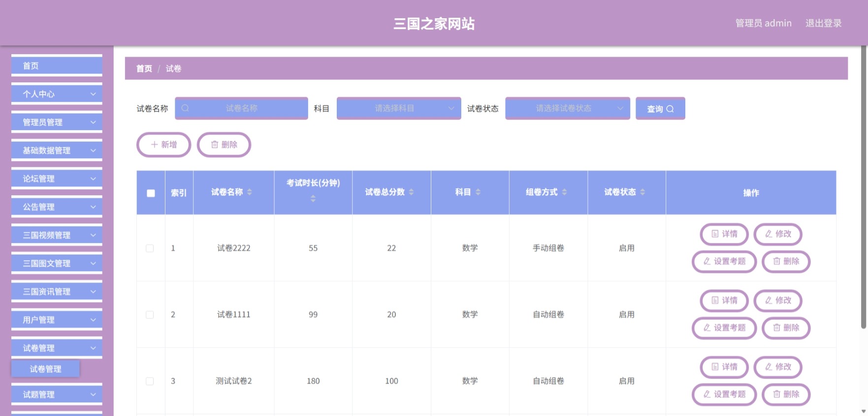Open 设置考题 for 试卷2222

coord(724,262)
